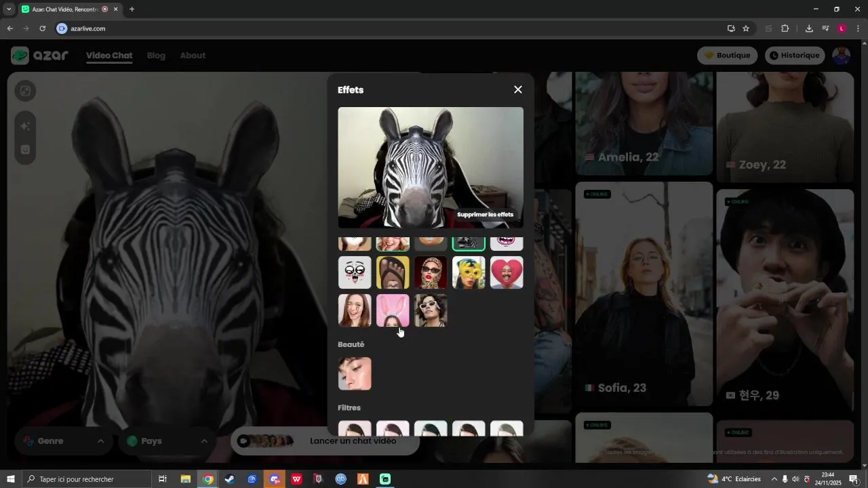The height and width of the screenshot is (488, 868).
Task: Open Sofia, 23 profile card
Action: coord(644,294)
